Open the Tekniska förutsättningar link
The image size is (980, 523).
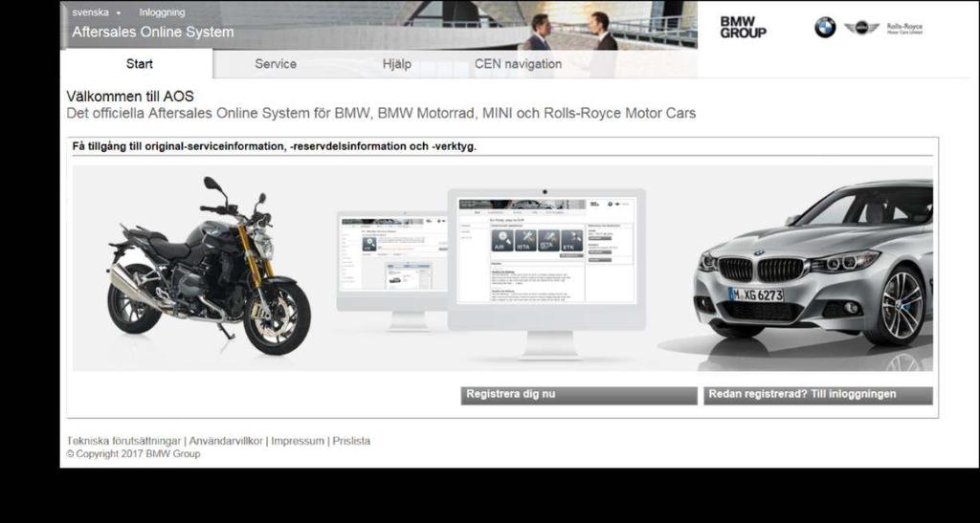(123, 441)
